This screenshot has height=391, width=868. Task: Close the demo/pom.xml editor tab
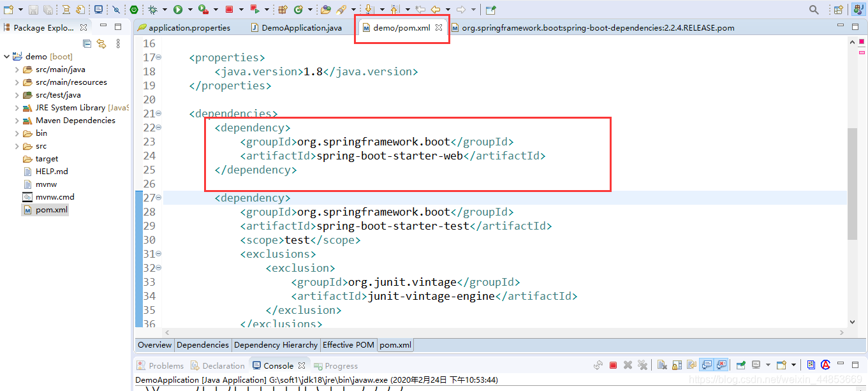(x=439, y=27)
